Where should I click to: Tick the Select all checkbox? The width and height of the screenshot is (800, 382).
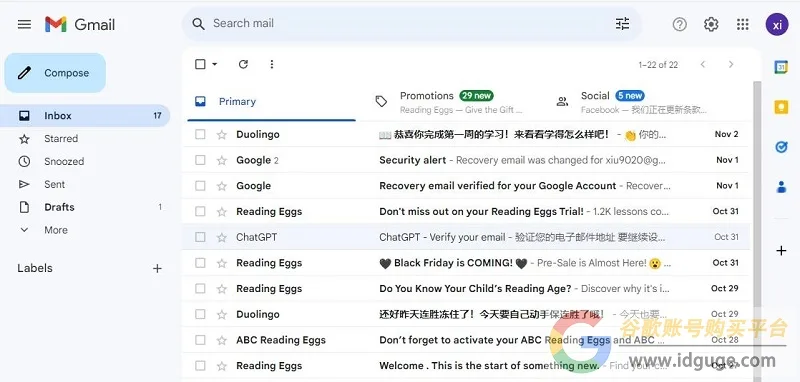point(201,64)
